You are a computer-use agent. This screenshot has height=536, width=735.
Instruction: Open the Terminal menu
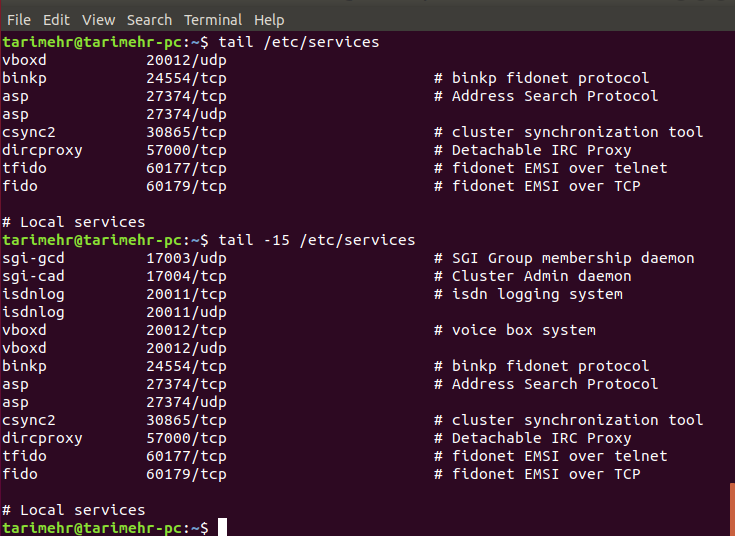coord(213,19)
